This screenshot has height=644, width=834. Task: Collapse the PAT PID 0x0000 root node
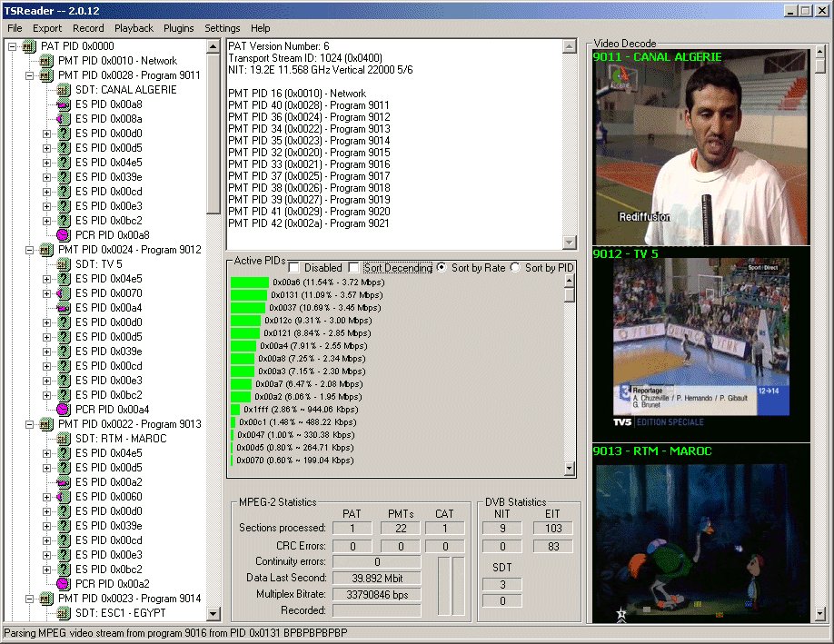(12, 47)
